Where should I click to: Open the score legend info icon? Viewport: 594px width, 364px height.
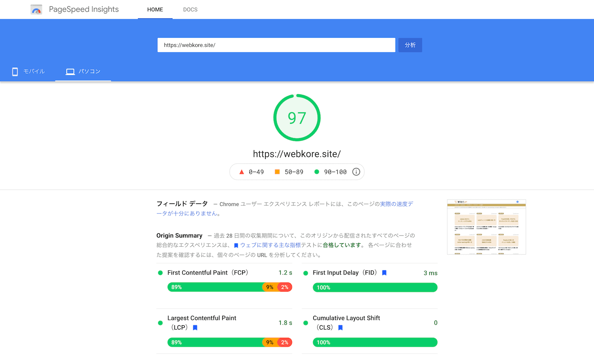point(356,172)
